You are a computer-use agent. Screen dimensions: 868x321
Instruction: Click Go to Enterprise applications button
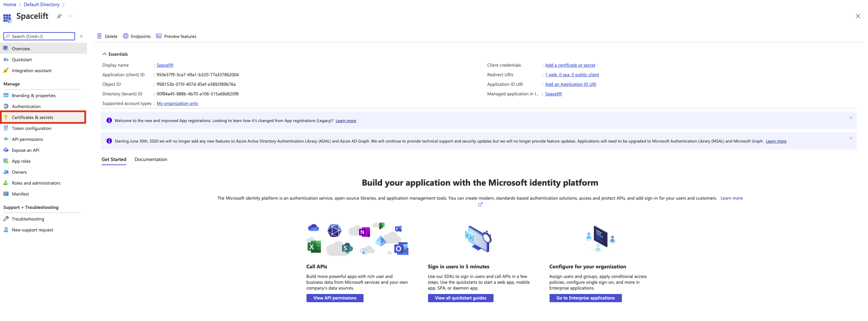[x=585, y=298]
